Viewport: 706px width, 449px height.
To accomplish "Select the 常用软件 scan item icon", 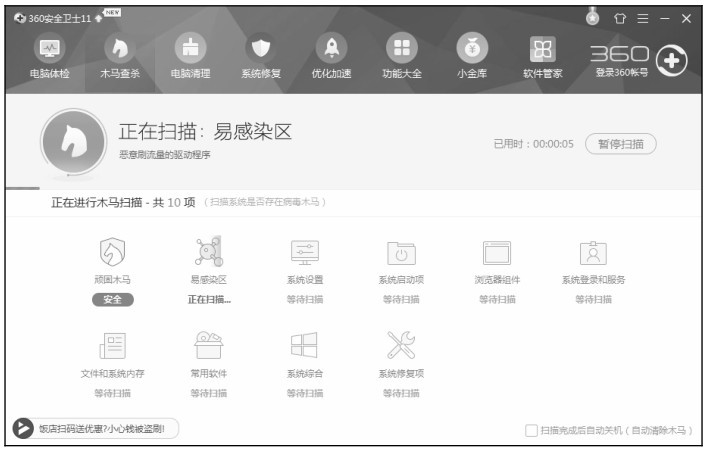I will pyautogui.click(x=208, y=345).
